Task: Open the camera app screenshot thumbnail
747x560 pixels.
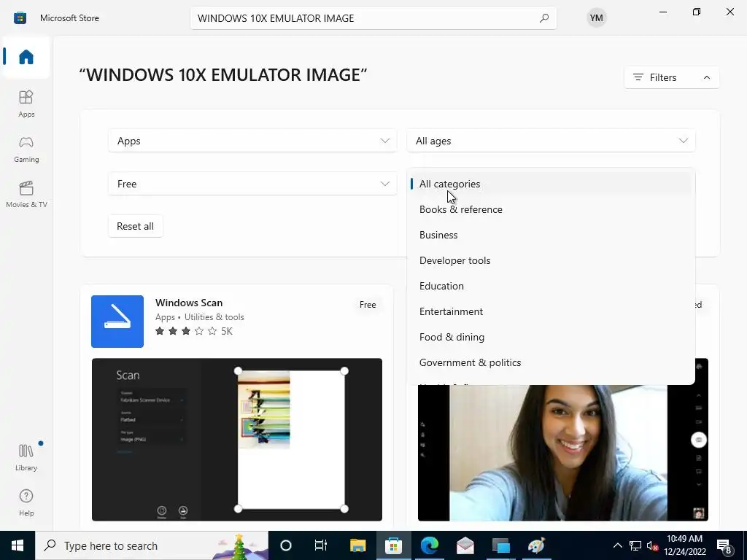Action: tap(562, 452)
